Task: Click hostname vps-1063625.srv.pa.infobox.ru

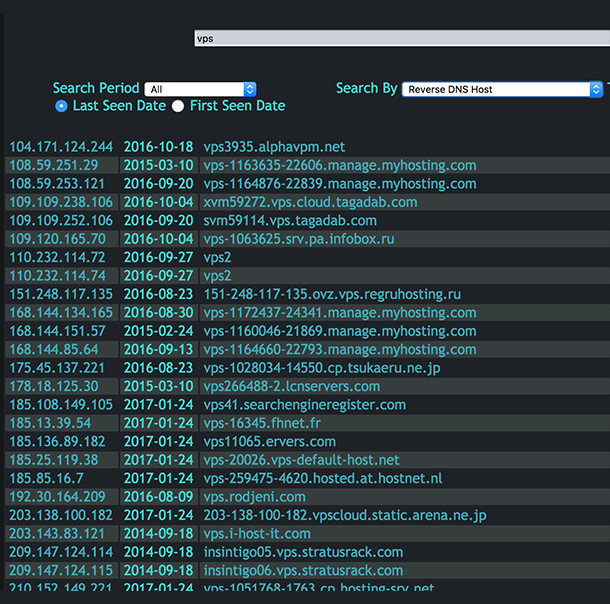Action: pos(299,239)
